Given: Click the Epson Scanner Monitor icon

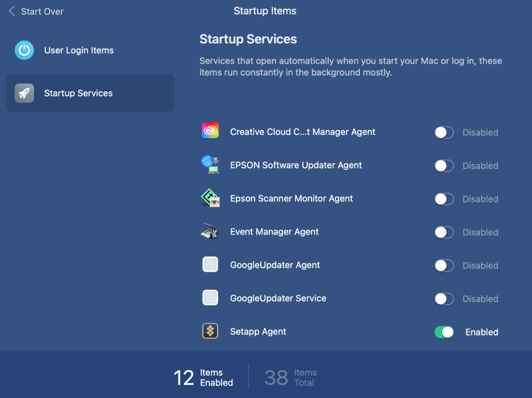Looking at the screenshot, I should pos(210,197).
